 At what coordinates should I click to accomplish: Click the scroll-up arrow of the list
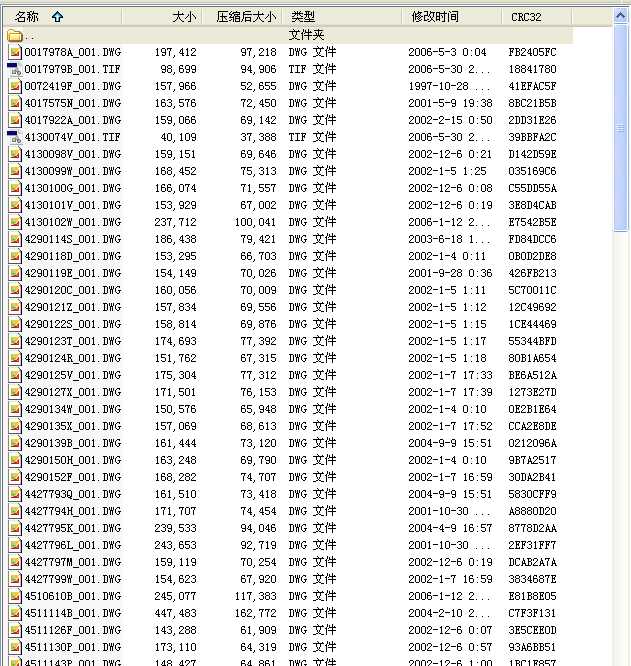click(x=620, y=16)
